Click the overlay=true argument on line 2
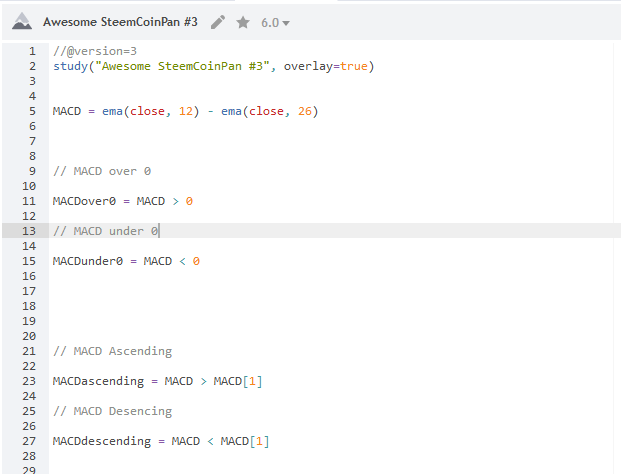 coord(326,66)
